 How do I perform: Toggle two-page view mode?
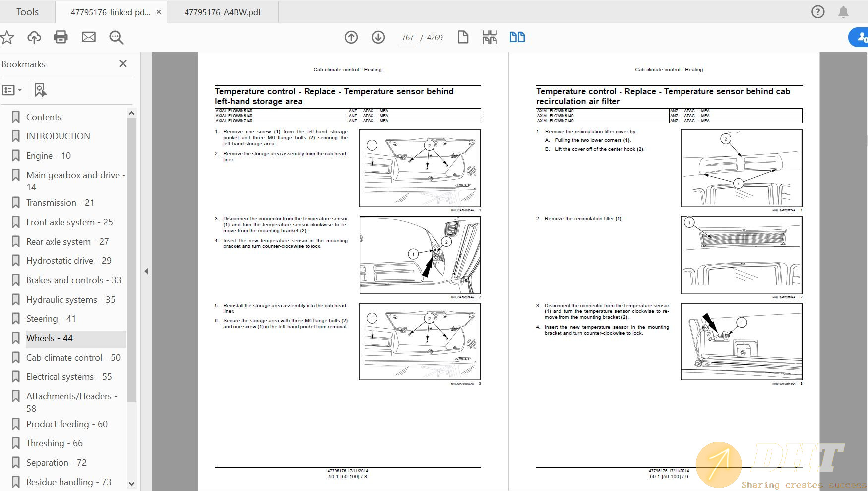pyautogui.click(x=517, y=37)
